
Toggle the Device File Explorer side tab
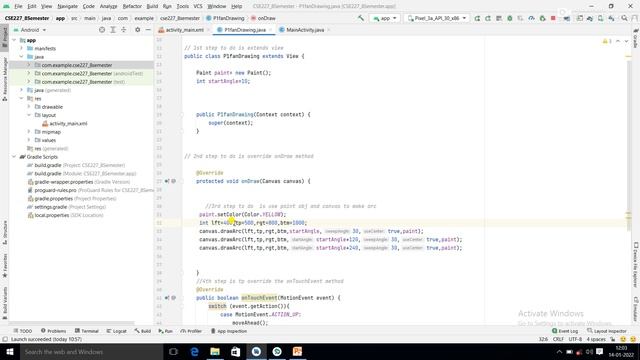coord(636,265)
